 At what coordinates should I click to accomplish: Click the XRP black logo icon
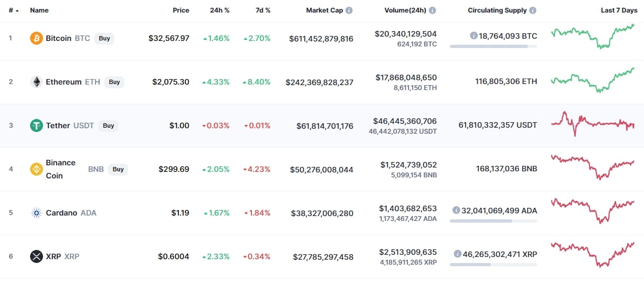[x=37, y=256]
